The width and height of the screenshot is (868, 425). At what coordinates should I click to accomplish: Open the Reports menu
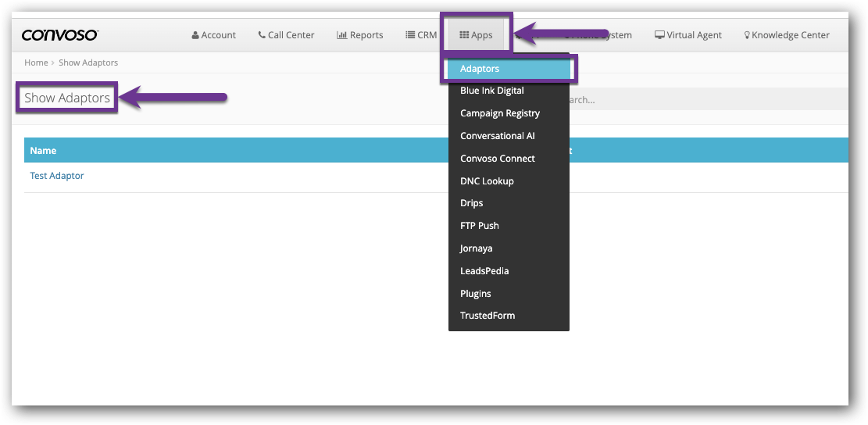360,35
